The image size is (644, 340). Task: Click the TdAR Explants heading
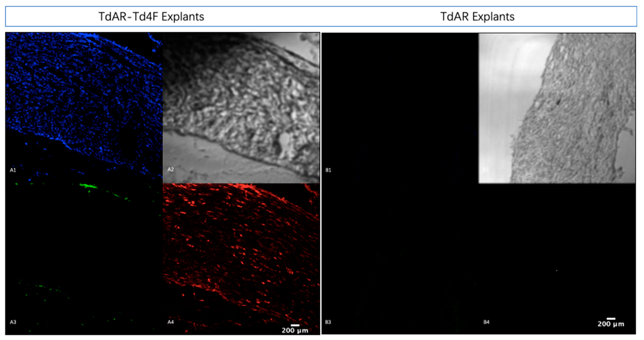[477, 17]
